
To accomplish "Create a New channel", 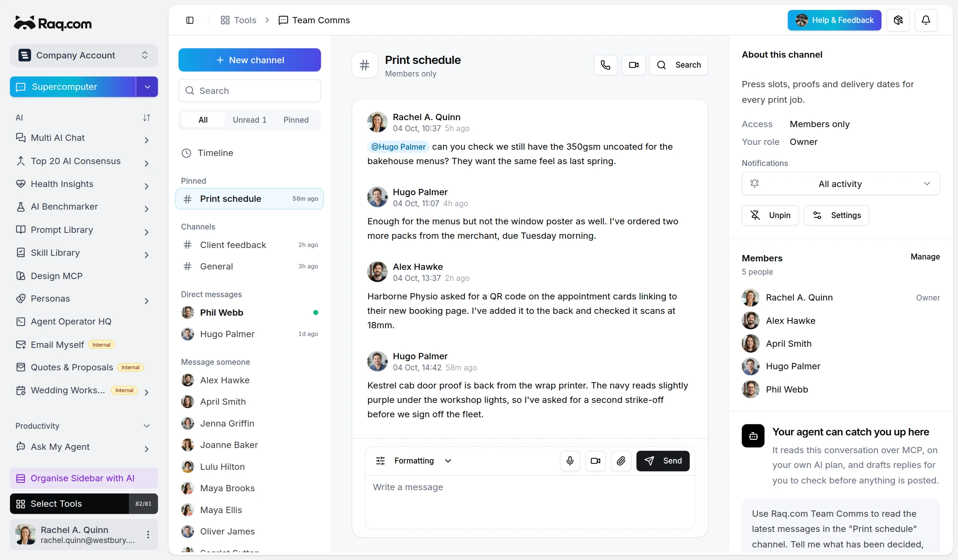I will 249,60.
